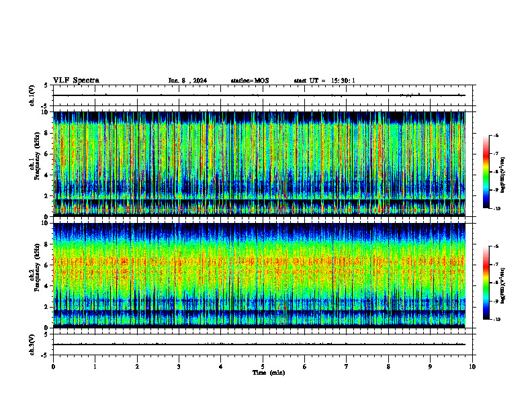532x411 pixels.
Task: Select the "Time (min)" x-axis label
Action: point(269,373)
